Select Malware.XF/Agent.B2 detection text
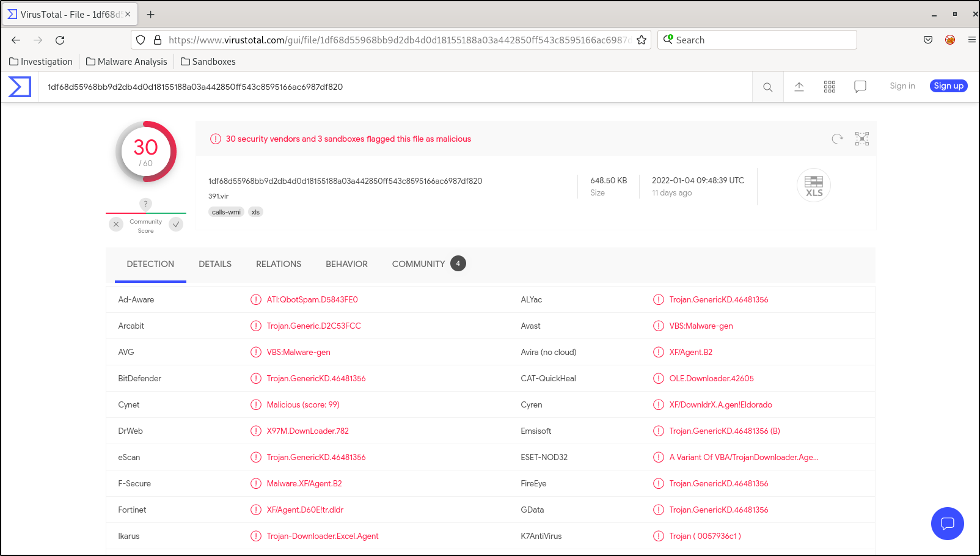This screenshot has height=556, width=980. 304,483
